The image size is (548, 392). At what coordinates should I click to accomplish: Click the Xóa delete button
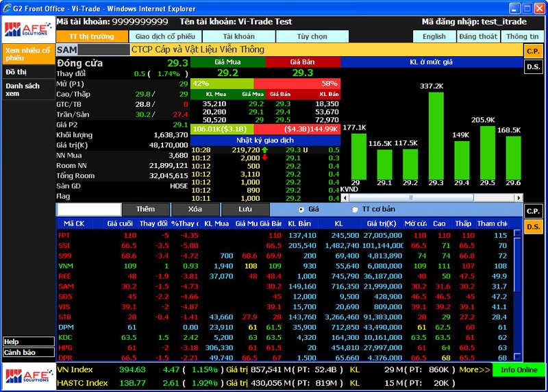[x=195, y=209]
